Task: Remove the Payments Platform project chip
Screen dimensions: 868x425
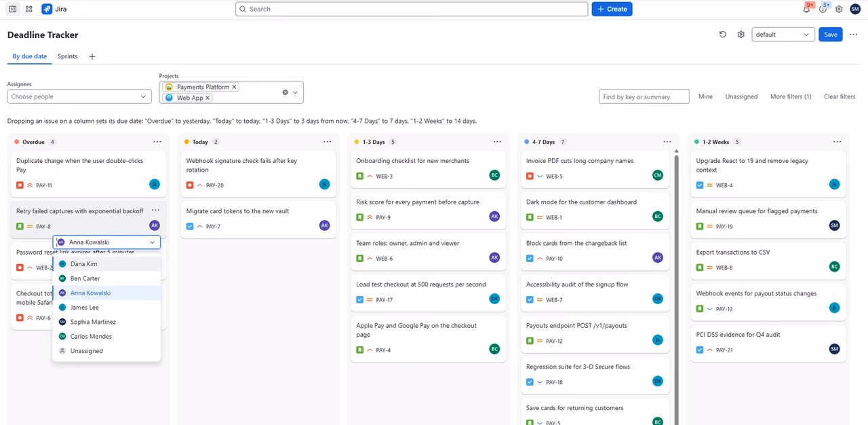Action: (x=234, y=87)
